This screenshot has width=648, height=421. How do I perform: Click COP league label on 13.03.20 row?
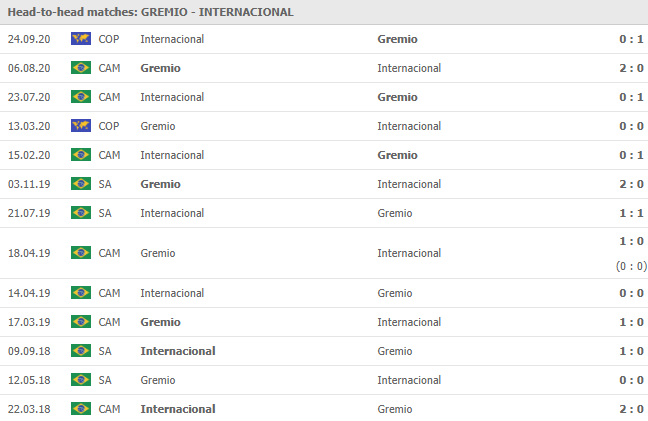point(109,126)
